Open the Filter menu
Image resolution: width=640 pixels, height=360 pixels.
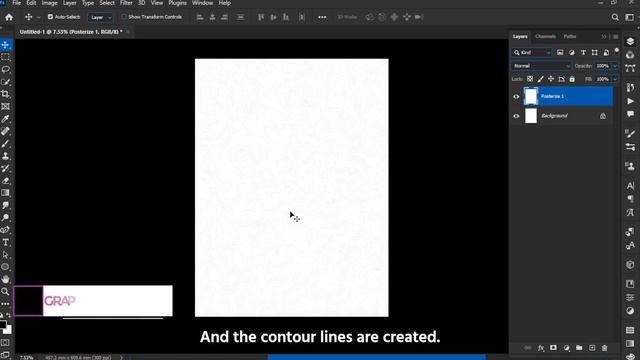(x=126, y=3)
